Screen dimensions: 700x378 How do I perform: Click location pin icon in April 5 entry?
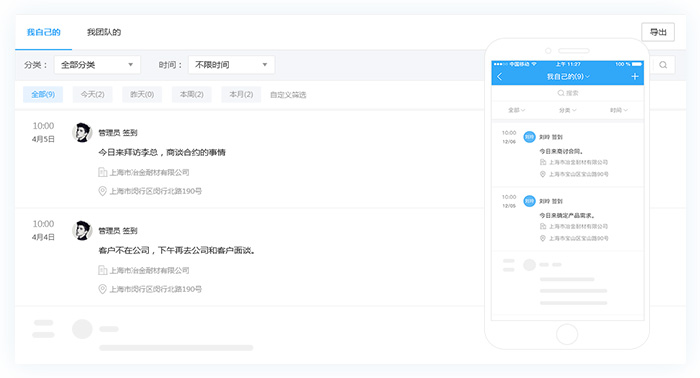tap(102, 191)
